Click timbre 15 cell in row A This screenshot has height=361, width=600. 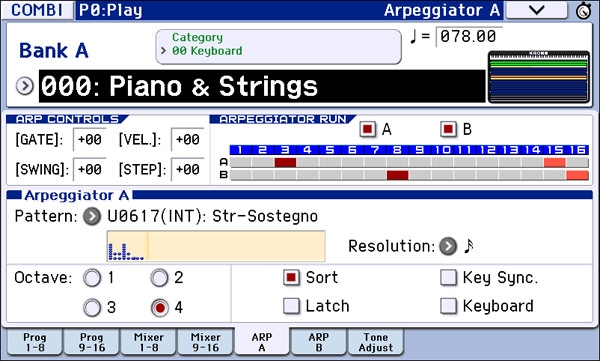554,162
